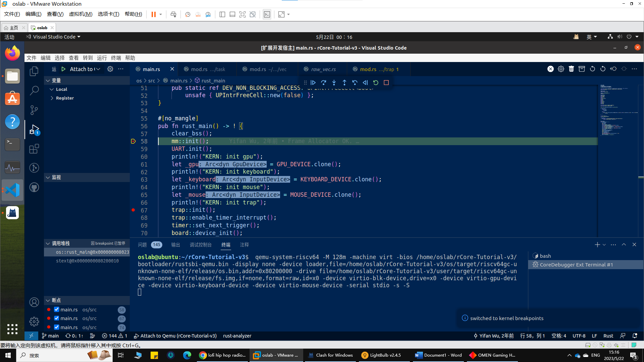
Task: Open the Search view in activity bar
Action: tap(34, 90)
